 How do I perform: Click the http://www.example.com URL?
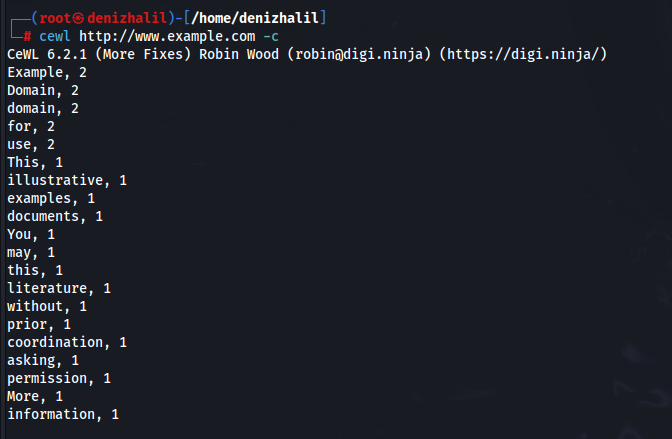tap(167, 36)
